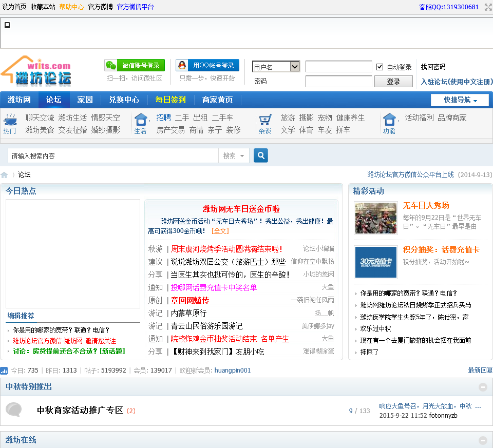
Task: Click the login button
Action: pos(393,82)
